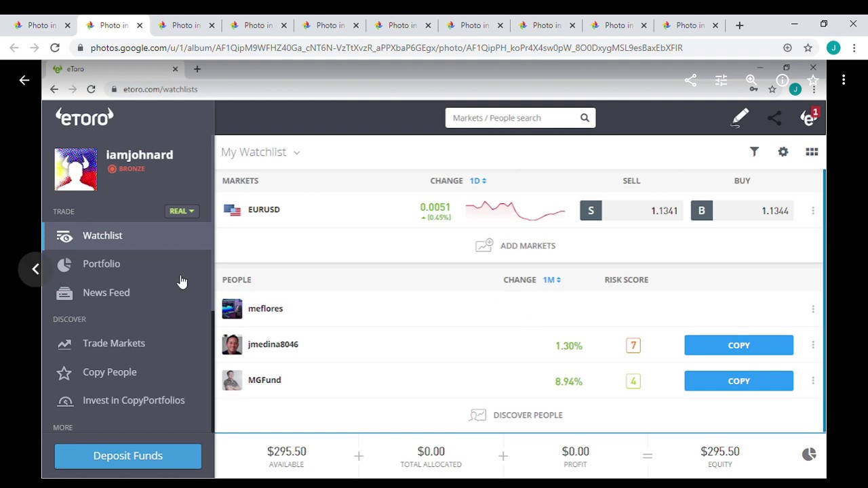Click the Deposit Funds button

127,455
